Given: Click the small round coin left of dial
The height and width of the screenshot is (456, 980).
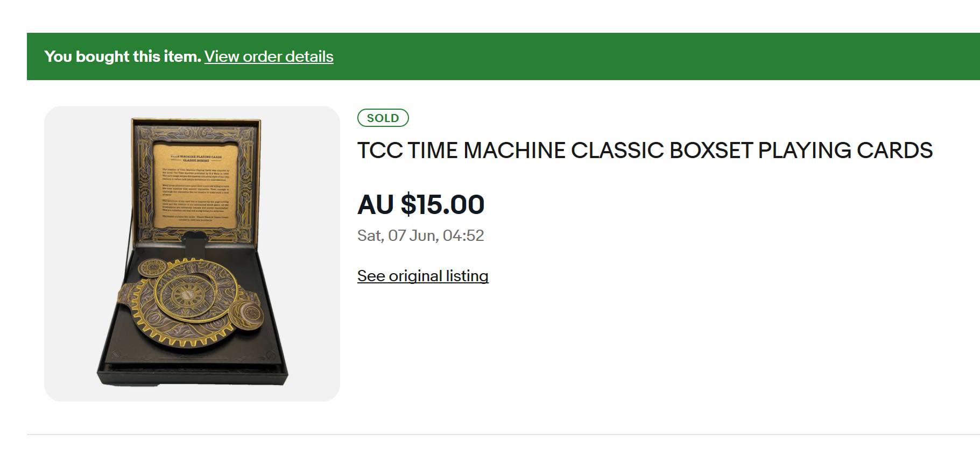Looking at the screenshot, I should pos(154,268).
